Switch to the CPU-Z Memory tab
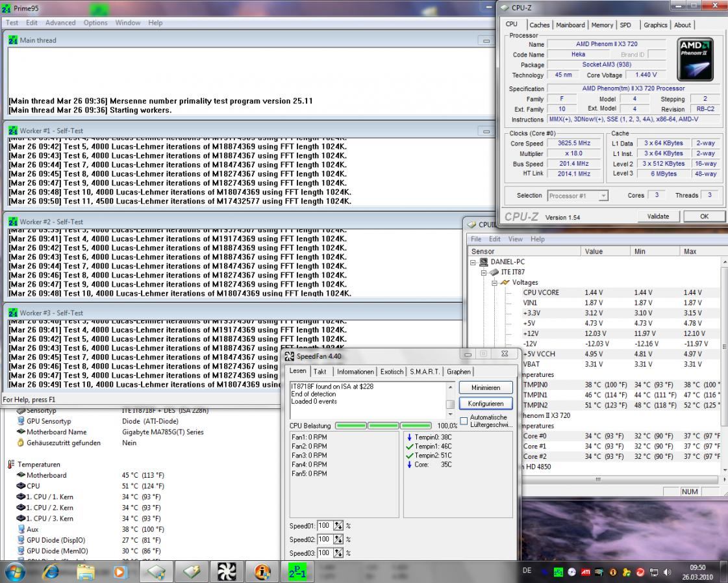This screenshot has width=728, height=583. click(602, 25)
